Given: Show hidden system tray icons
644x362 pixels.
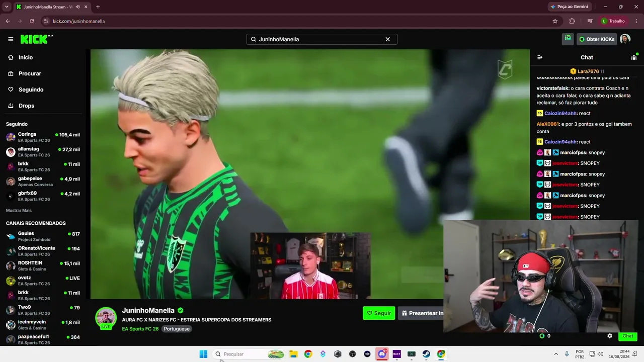Looking at the screenshot, I should tap(556, 354).
